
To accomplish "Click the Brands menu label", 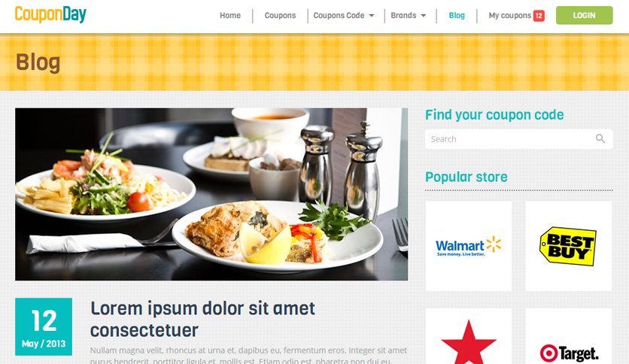I will [403, 15].
